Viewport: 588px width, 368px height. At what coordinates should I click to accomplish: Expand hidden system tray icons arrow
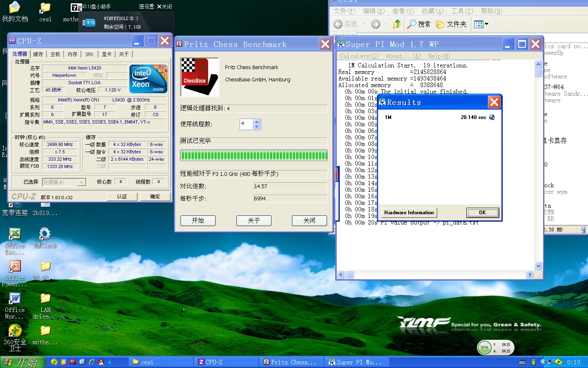click(x=543, y=362)
